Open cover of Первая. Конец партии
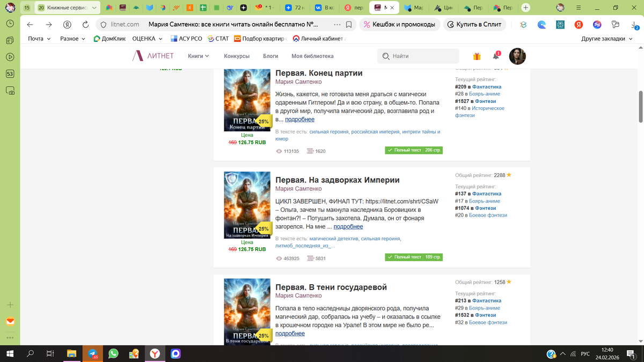Image resolution: width=644 pixels, height=362 pixels. 247,101
